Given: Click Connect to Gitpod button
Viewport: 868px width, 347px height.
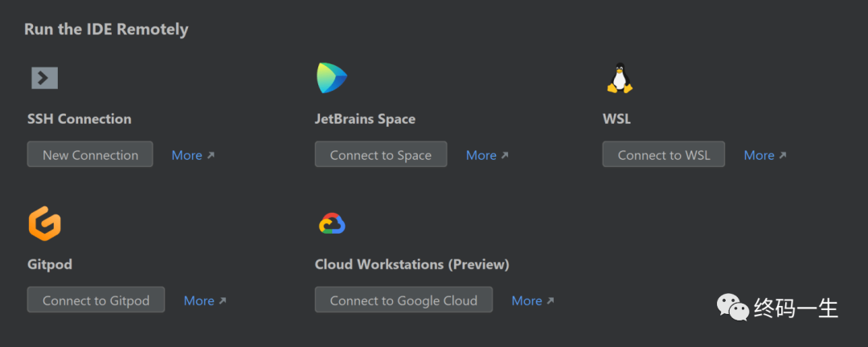Looking at the screenshot, I should pyautogui.click(x=96, y=300).
